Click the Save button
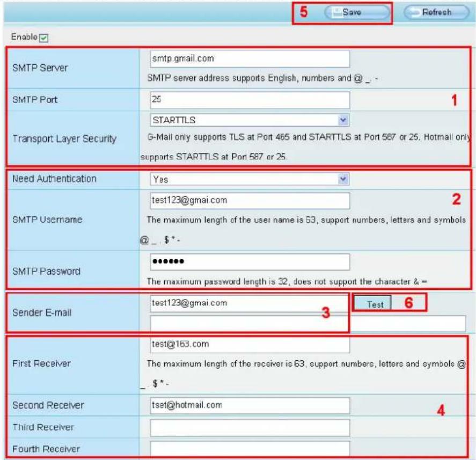 357,12
